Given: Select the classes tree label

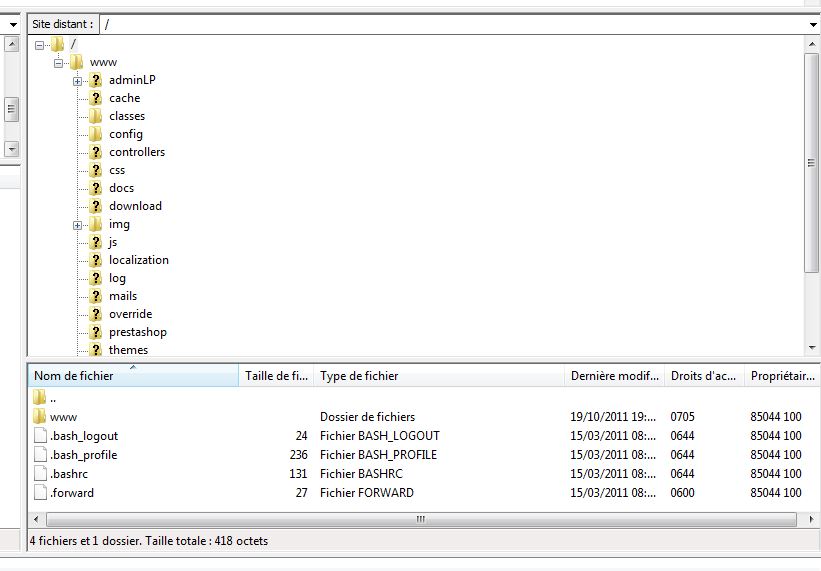Looking at the screenshot, I should 127,116.
